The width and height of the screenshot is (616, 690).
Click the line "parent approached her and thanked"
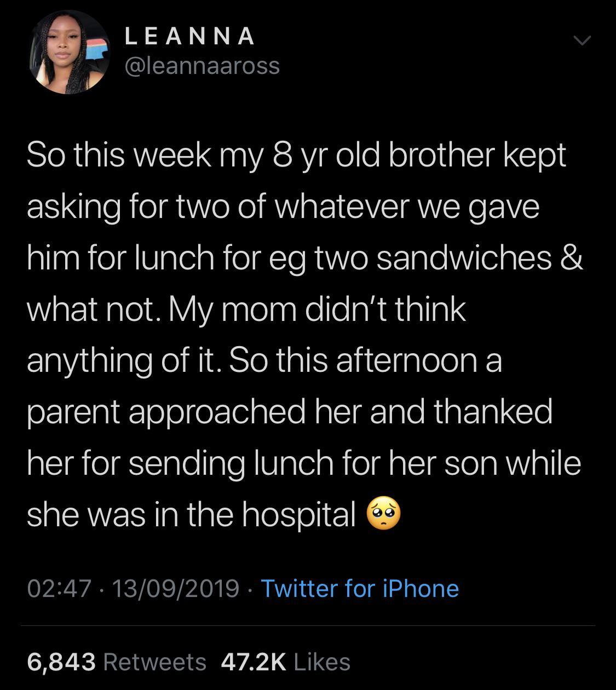pos(289,412)
